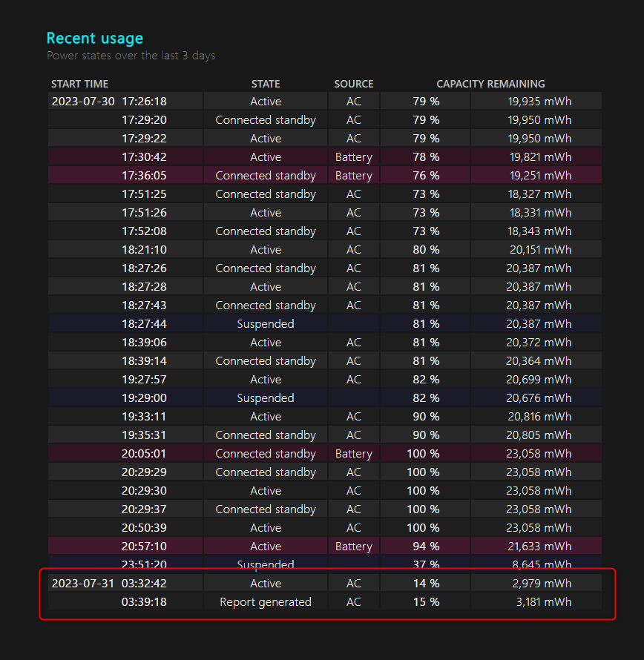Select the 15 % capacity percentage
Screen dimensions: 644x660
pyautogui.click(x=426, y=602)
